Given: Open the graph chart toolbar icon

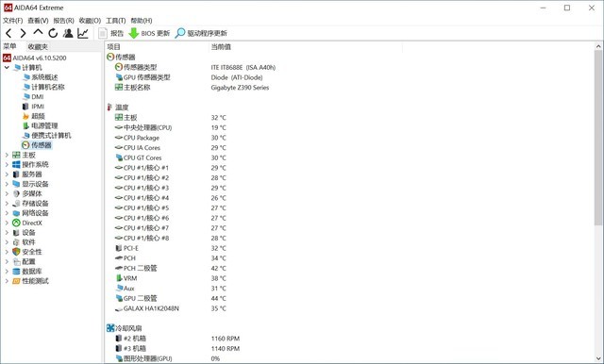Looking at the screenshot, I should [x=83, y=33].
